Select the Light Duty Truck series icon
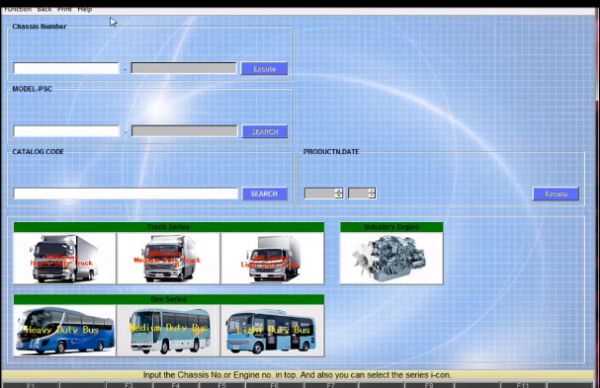 [272, 258]
